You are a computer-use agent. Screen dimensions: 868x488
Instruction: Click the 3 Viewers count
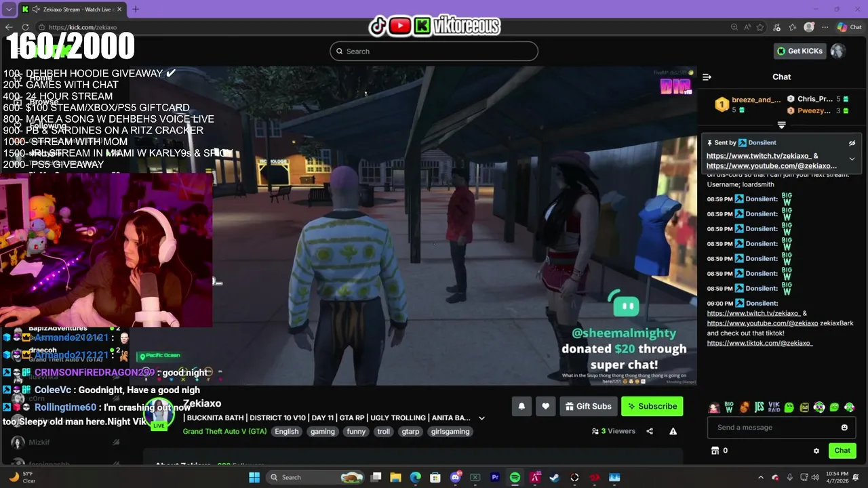614,431
